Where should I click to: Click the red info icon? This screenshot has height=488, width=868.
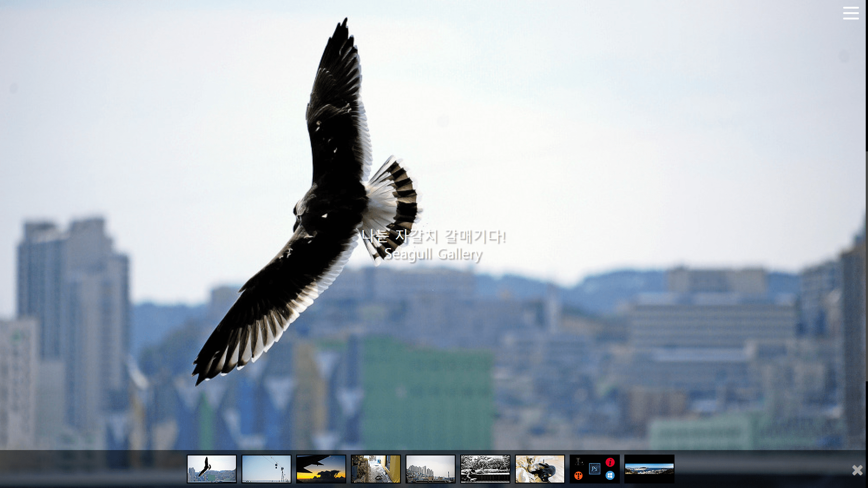(610, 462)
